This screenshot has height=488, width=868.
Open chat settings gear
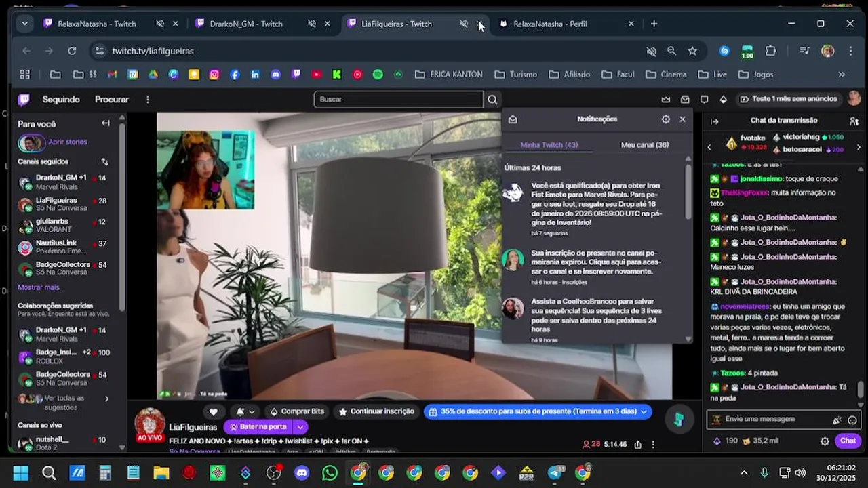pos(825,441)
